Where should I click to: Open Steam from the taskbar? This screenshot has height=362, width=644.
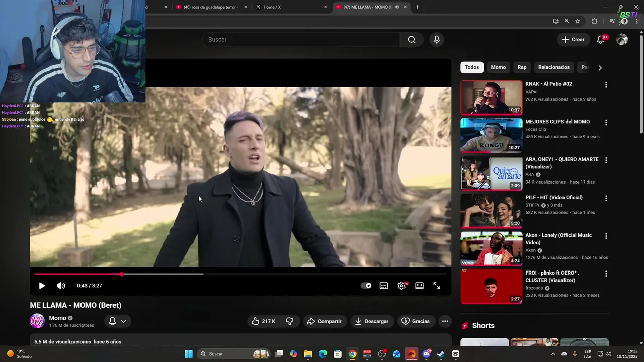tap(441, 354)
